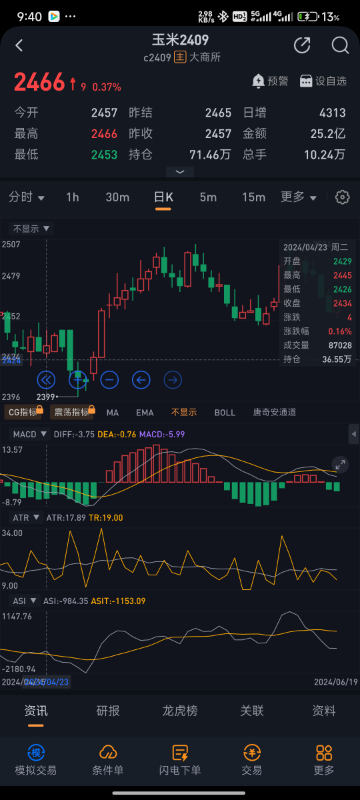Open 模拟交易 simulated trading
360x800 pixels.
pos(36,760)
